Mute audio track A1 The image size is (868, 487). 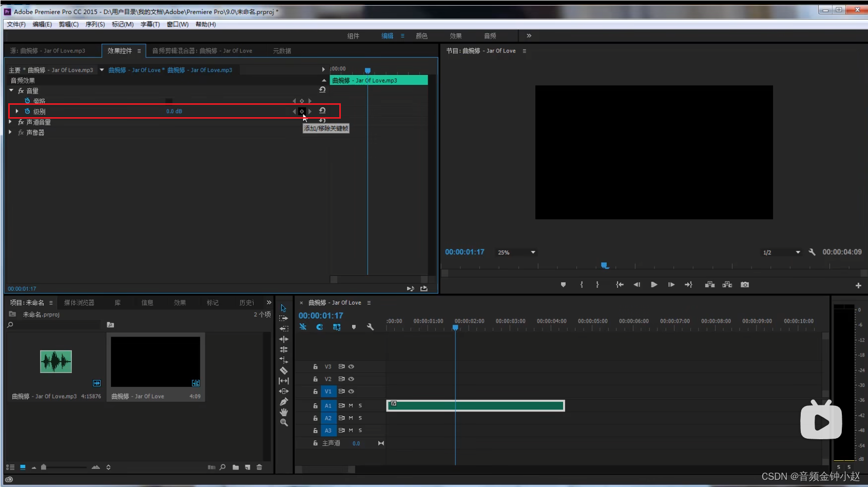(x=351, y=406)
